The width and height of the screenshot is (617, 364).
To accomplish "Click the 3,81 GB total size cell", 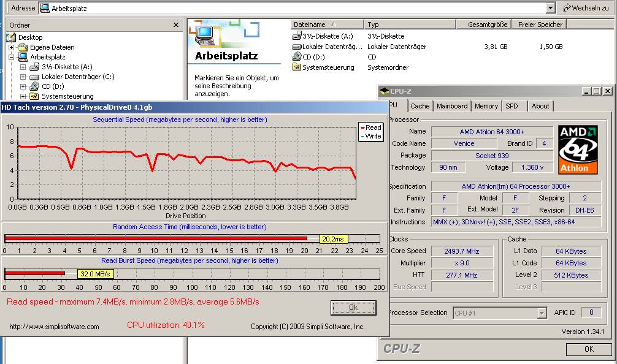I will [x=496, y=47].
